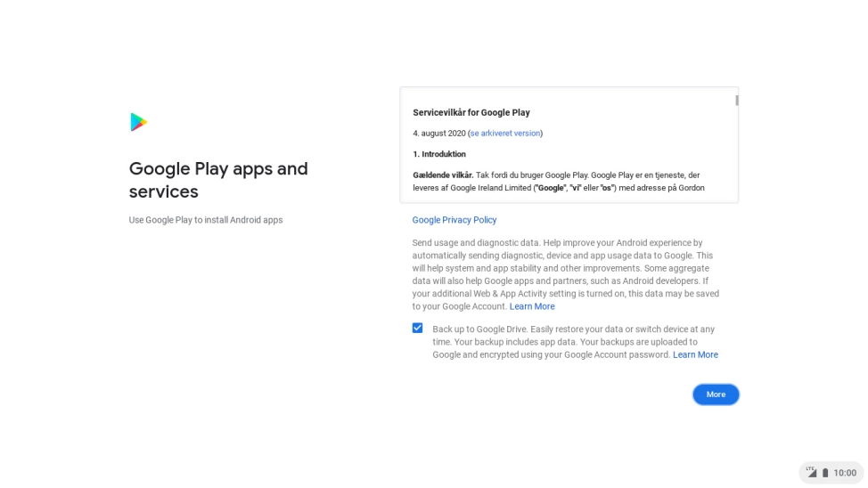Open Learn More after the Google Drive backup text
The image size is (868, 488).
pos(695,354)
